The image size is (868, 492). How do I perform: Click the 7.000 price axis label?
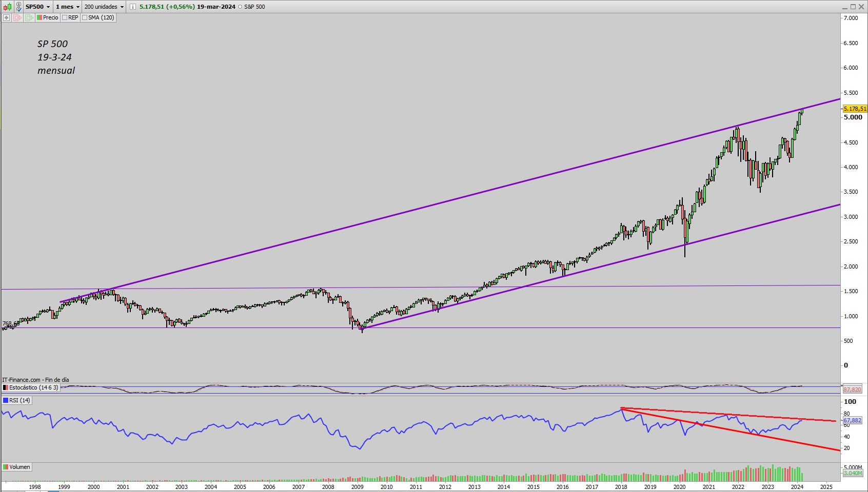coord(851,18)
